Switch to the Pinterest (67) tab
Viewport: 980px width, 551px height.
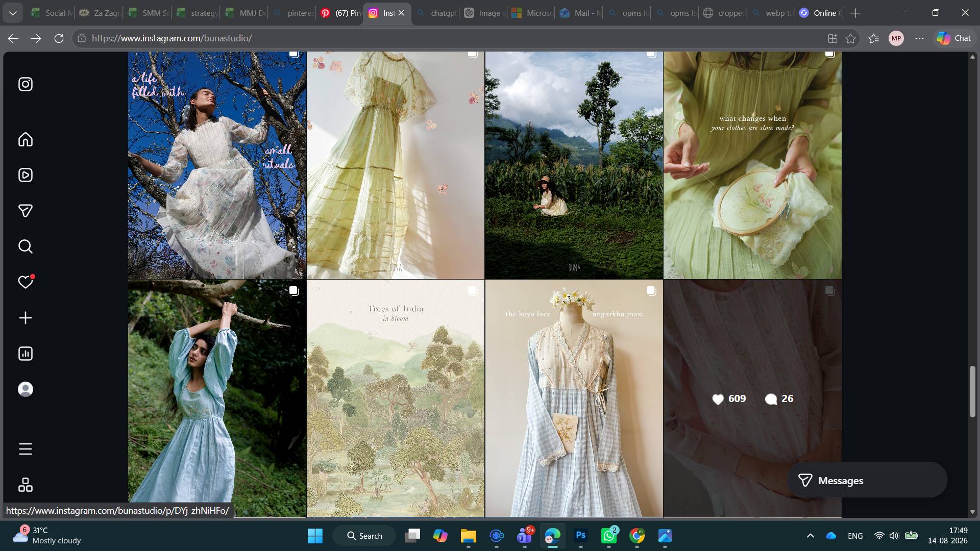pyautogui.click(x=341, y=13)
